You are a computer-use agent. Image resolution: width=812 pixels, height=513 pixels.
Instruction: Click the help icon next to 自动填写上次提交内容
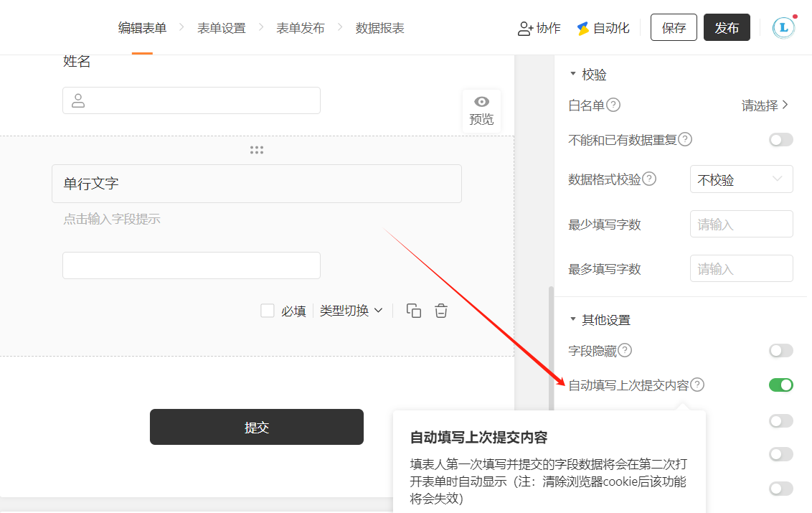(697, 385)
